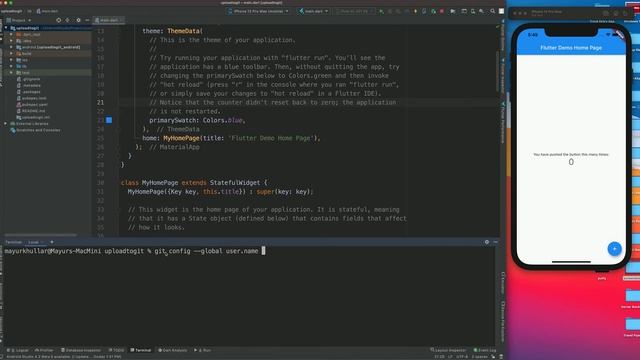Open the Dart Analysis tool window

pyautogui.click(x=173, y=350)
